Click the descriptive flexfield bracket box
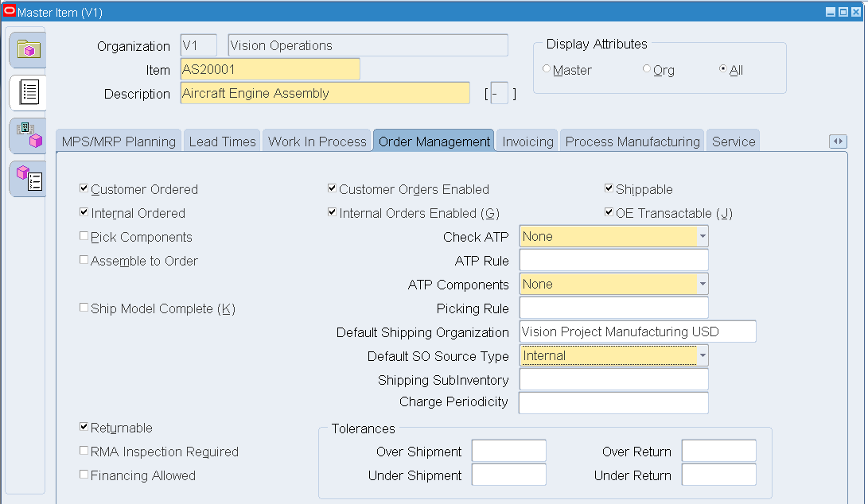This screenshot has width=868, height=504. pos(500,93)
